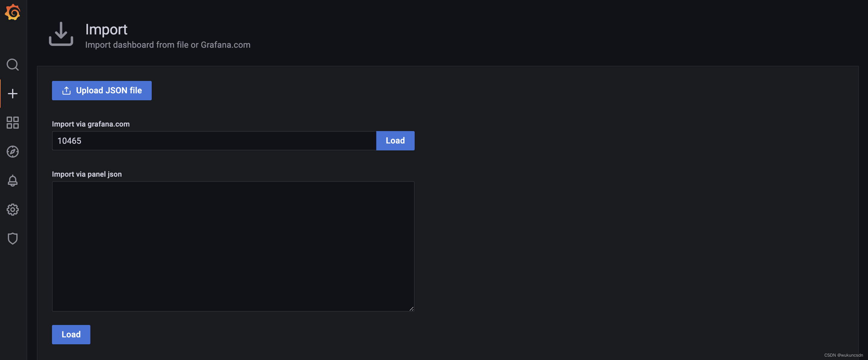
Task: Select the Explore compass icon
Action: (x=12, y=152)
